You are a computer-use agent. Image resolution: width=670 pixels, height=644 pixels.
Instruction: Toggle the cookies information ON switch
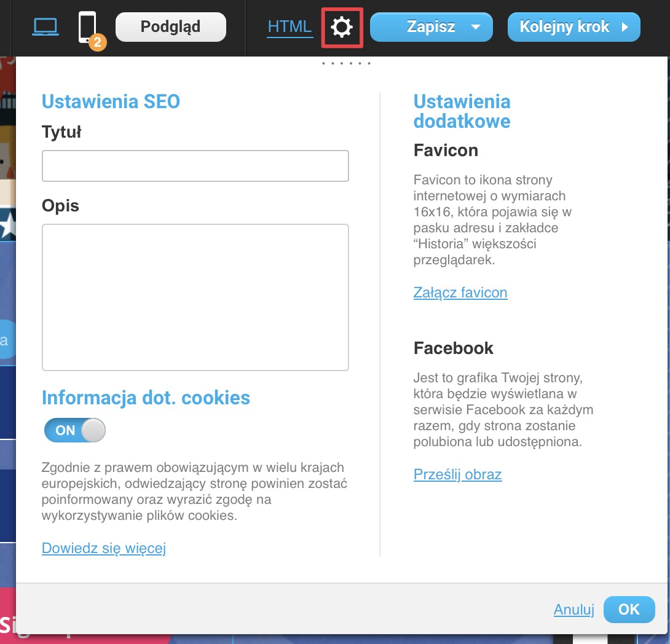click(75, 430)
